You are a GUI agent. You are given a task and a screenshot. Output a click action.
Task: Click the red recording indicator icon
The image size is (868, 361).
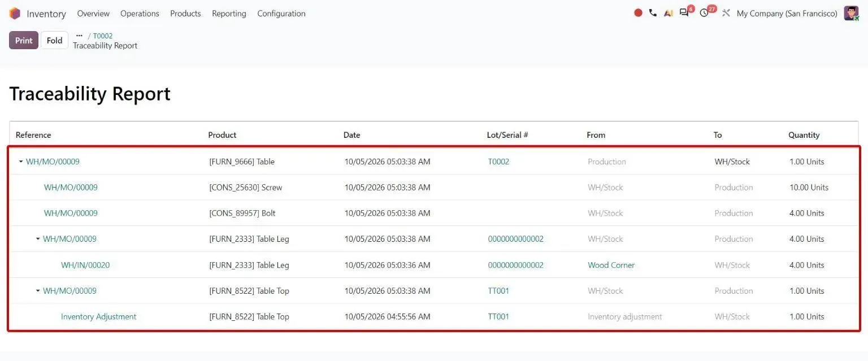tap(638, 13)
